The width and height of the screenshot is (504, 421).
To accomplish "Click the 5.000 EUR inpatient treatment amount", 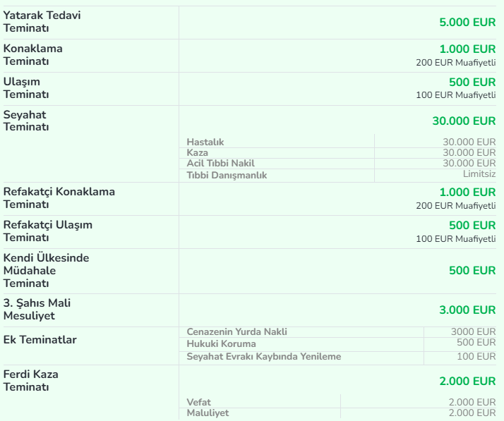I will [x=467, y=23].
